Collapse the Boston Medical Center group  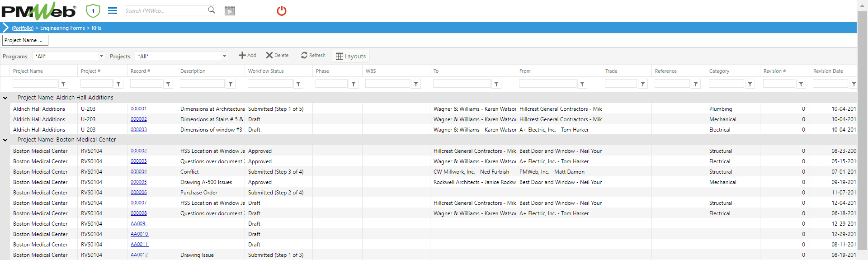(5, 140)
